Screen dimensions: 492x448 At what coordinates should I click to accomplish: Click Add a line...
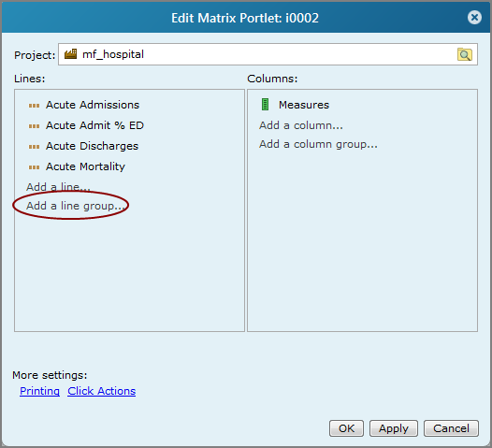58,187
